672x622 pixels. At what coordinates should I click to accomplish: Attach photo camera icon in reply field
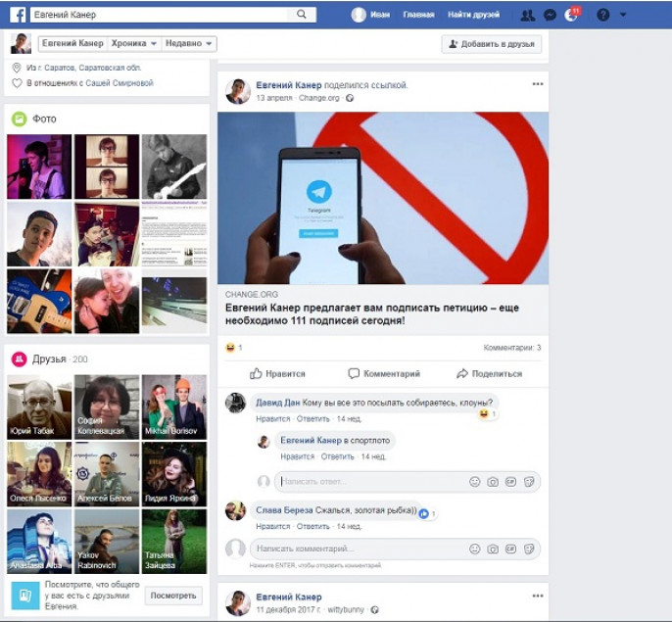tap(493, 482)
